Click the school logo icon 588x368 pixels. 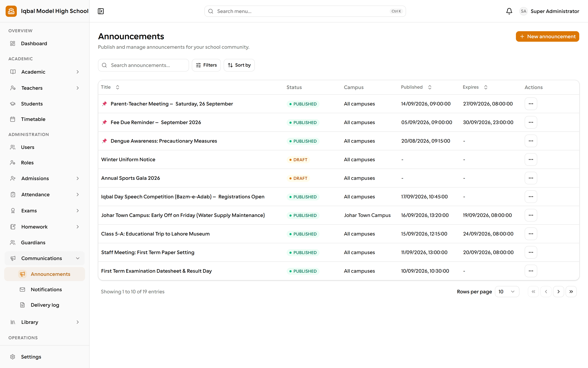pos(11,11)
